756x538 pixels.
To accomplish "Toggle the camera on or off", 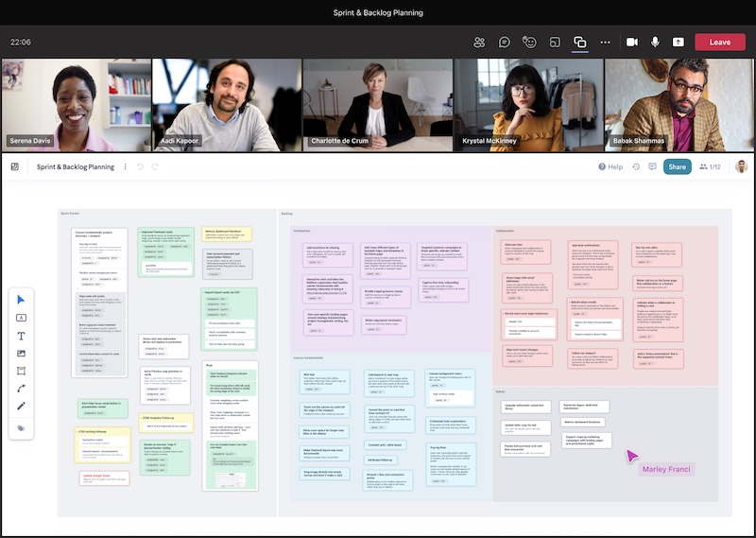I will [x=632, y=43].
